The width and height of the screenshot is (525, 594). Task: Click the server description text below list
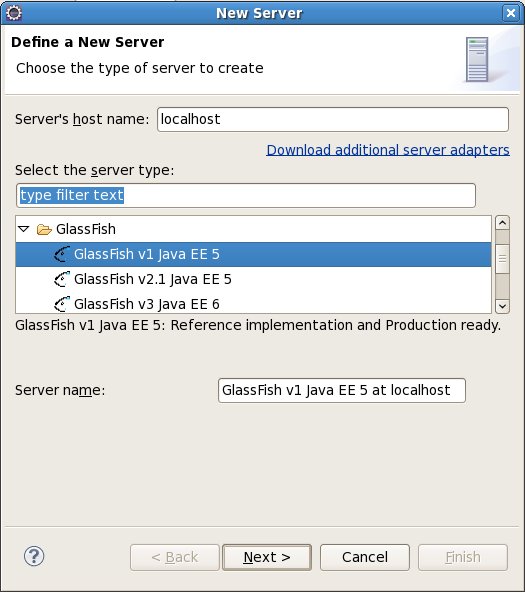[x=258, y=325]
